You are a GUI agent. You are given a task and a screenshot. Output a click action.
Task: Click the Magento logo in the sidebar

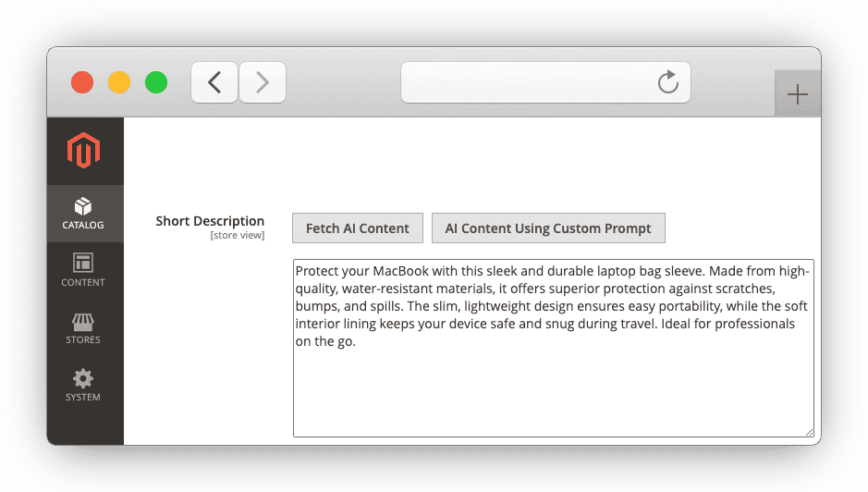(84, 151)
